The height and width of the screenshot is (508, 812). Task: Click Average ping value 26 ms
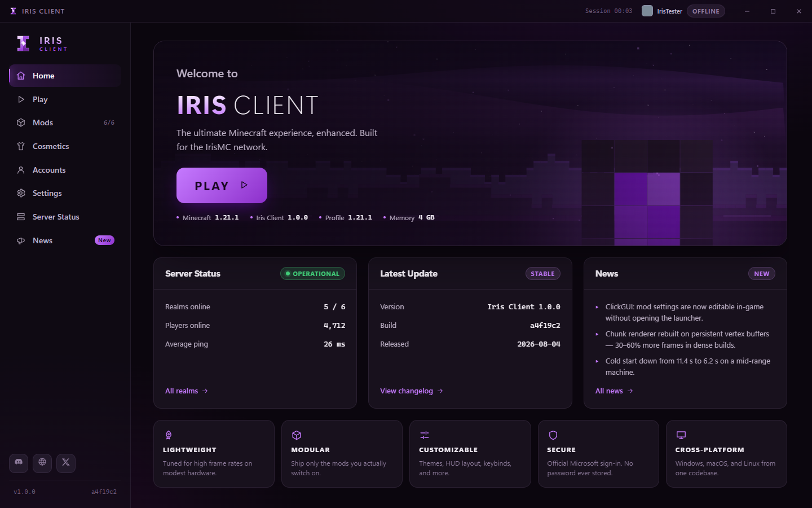[x=334, y=344]
